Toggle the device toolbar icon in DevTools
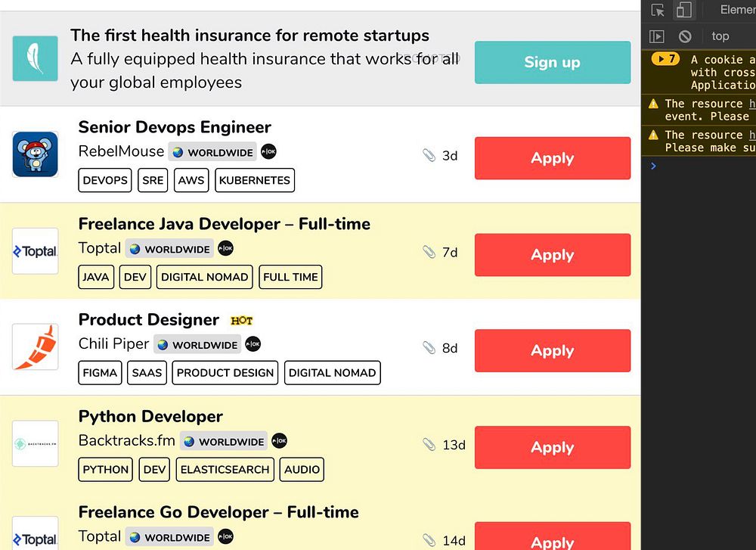756x550 pixels. point(683,10)
